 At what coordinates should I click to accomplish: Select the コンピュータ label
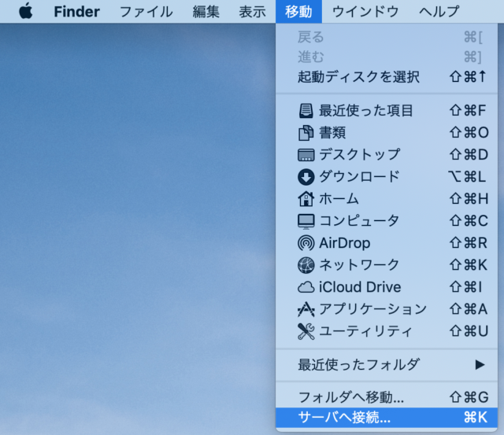359,221
